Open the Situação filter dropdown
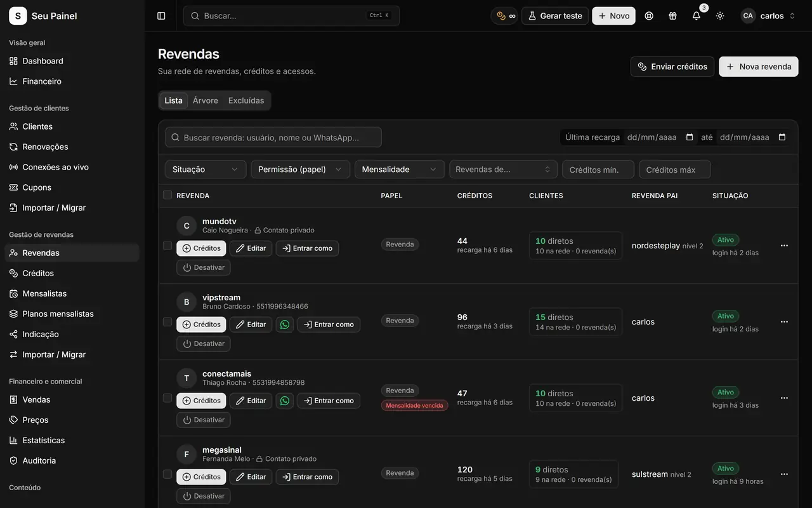Screen dimensions: 812x508 [x=206, y=170]
